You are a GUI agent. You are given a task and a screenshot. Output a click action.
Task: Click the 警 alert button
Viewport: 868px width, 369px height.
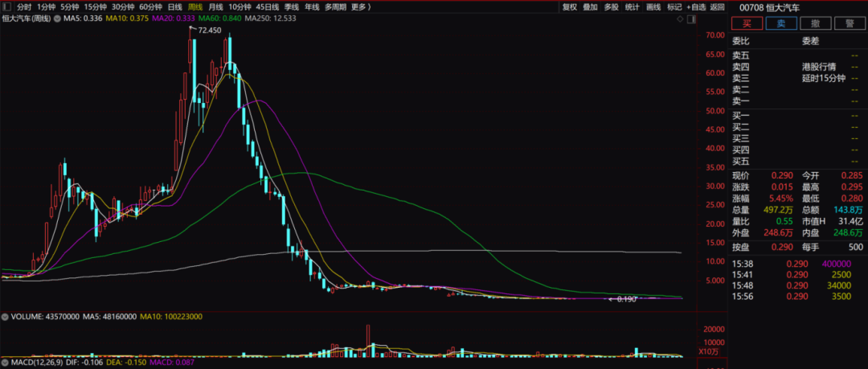pos(850,23)
